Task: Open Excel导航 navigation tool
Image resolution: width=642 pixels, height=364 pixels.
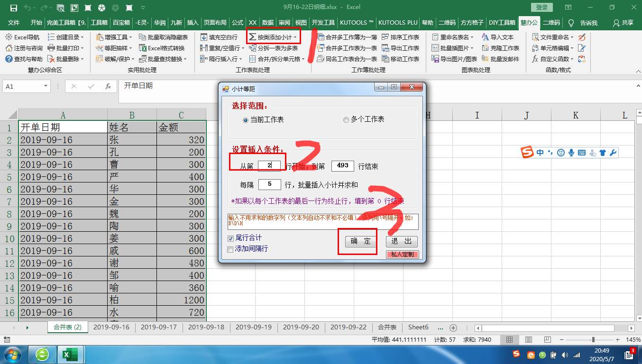Action: (x=22, y=37)
